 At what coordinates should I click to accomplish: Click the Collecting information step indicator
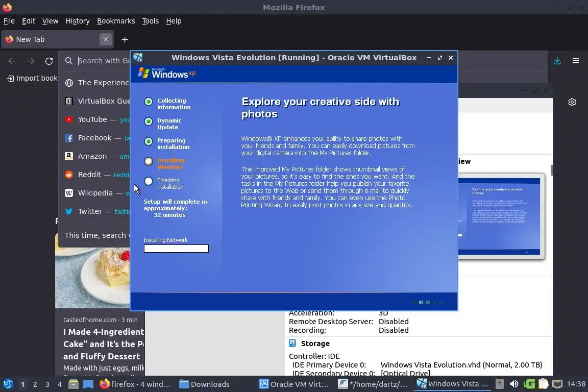[149, 102]
